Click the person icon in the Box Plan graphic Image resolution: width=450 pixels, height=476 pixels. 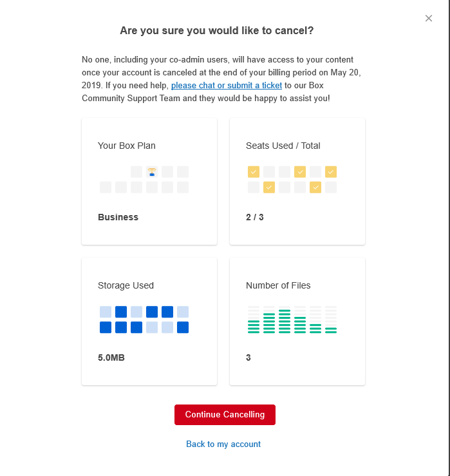click(152, 172)
